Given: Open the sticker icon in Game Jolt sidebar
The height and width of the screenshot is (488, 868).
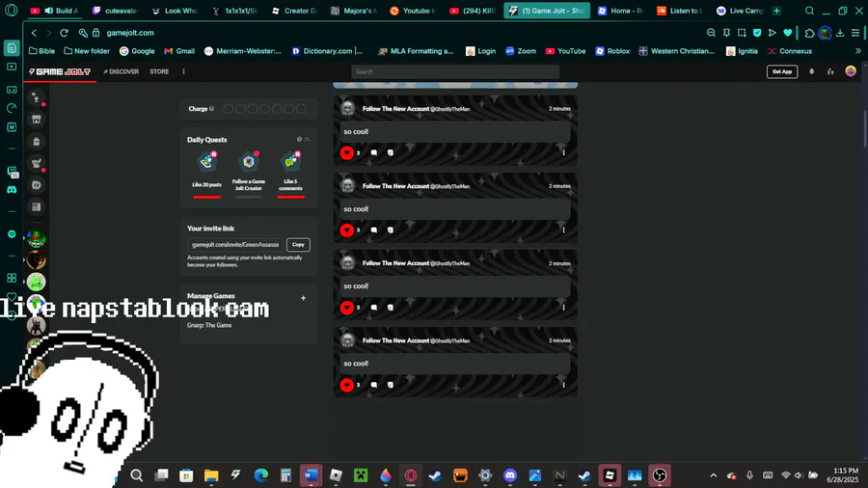Looking at the screenshot, I should click(x=36, y=185).
